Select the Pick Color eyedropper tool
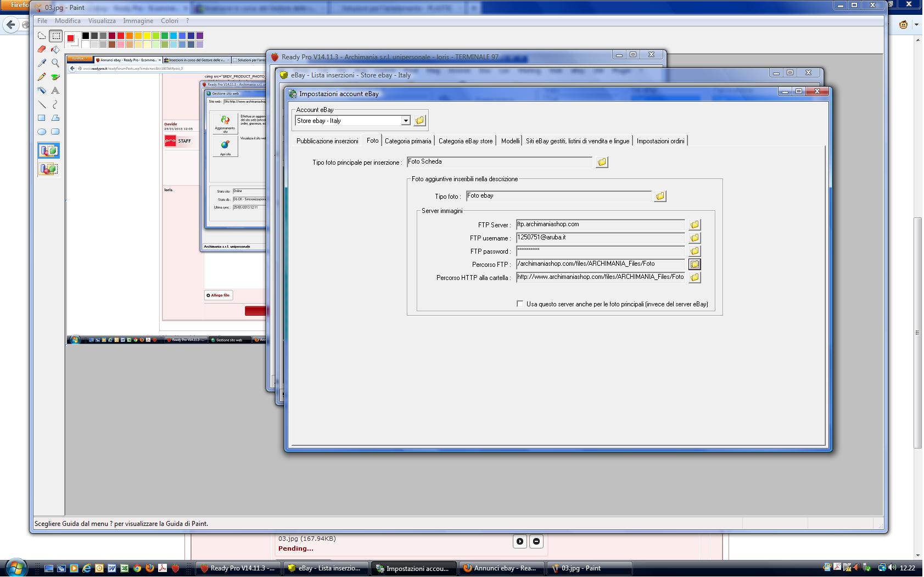 coord(42,63)
